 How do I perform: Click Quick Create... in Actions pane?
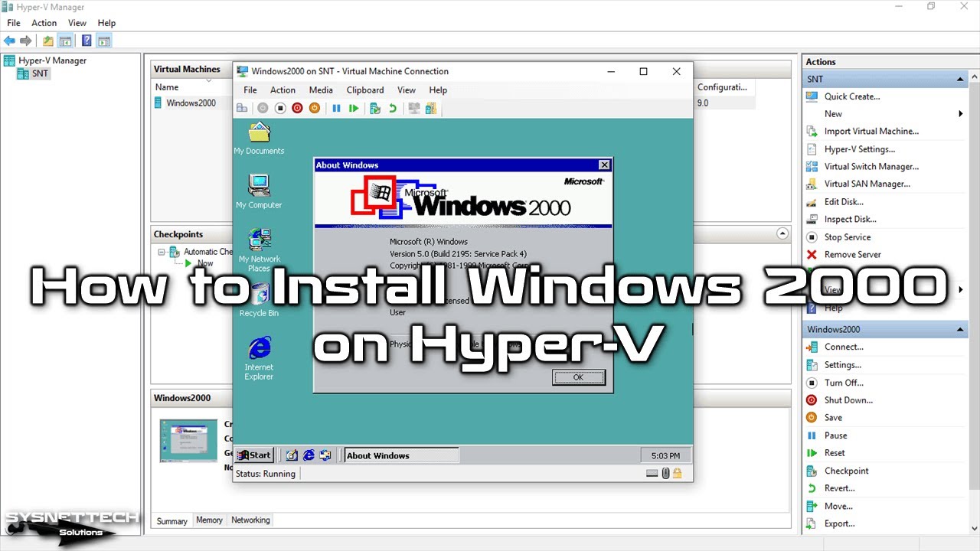tap(852, 96)
